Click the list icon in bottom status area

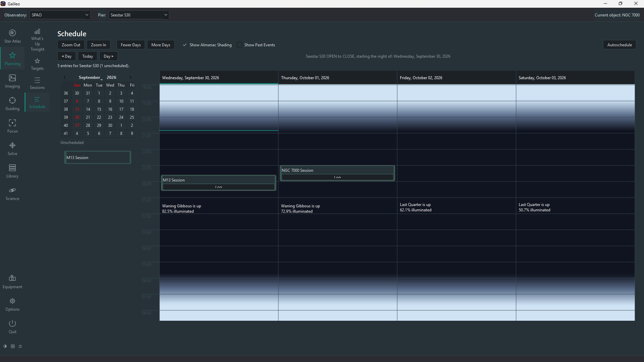[13, 346]
